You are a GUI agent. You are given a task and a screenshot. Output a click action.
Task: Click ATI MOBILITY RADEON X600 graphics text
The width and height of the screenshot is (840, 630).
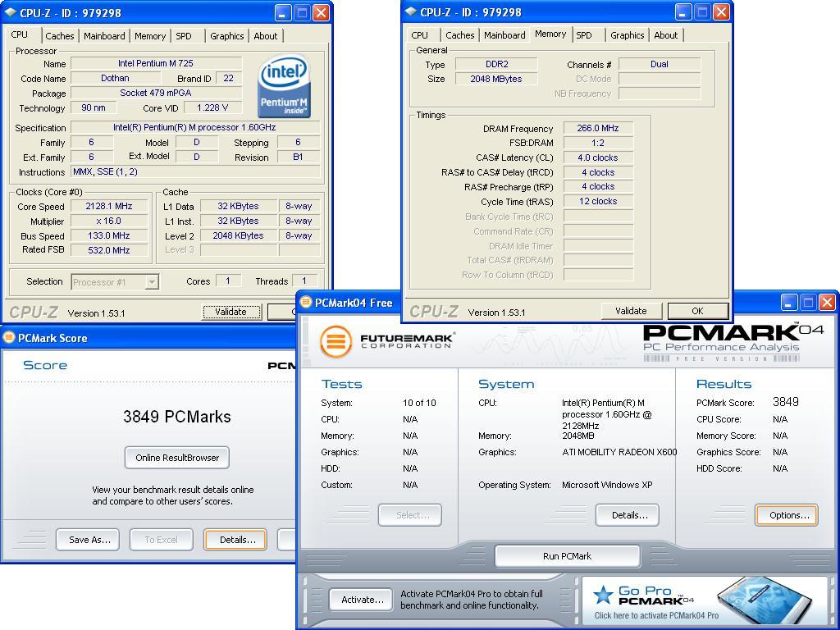(x=619, y=452)
